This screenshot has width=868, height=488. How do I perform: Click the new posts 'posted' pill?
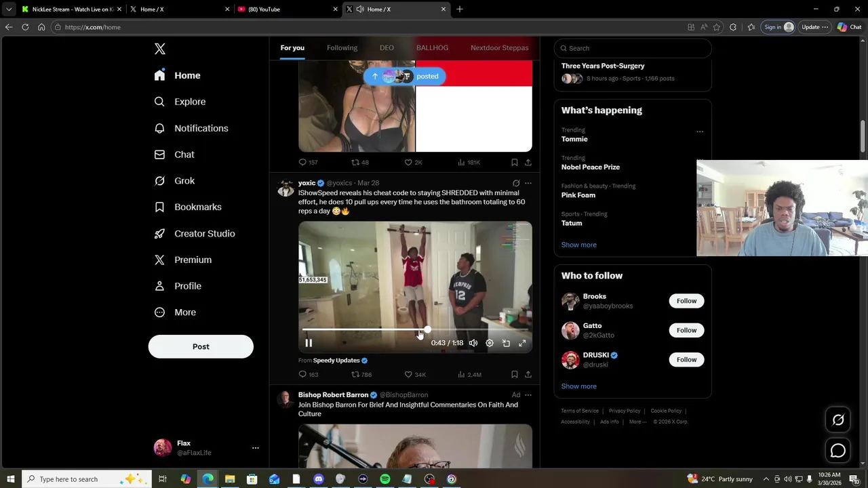coord(404,76)
